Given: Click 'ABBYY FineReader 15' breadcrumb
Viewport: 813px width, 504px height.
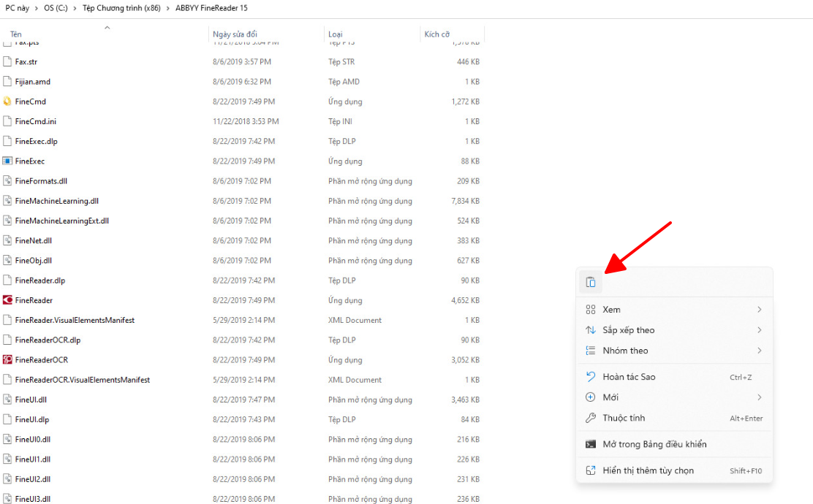Looking at the screenshot, I should pos(211,8).
